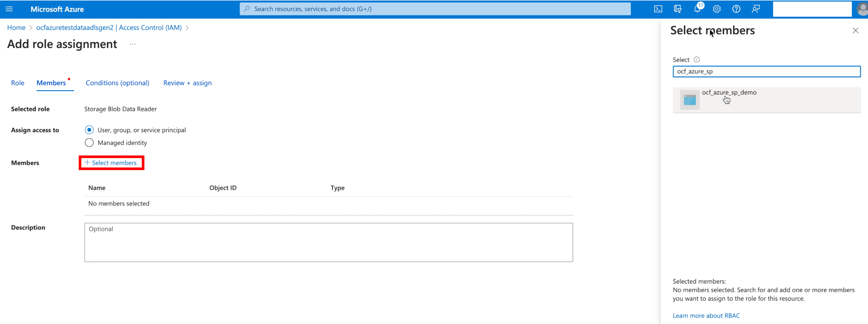Open the Help question mark icon
868x324 pixels.
pos(736,9)
